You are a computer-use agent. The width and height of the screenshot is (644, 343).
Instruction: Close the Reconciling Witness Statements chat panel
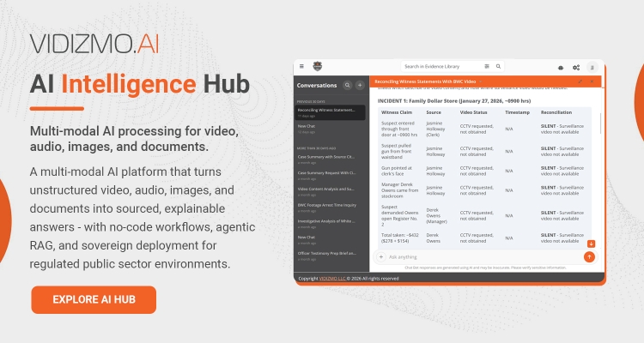592,81
